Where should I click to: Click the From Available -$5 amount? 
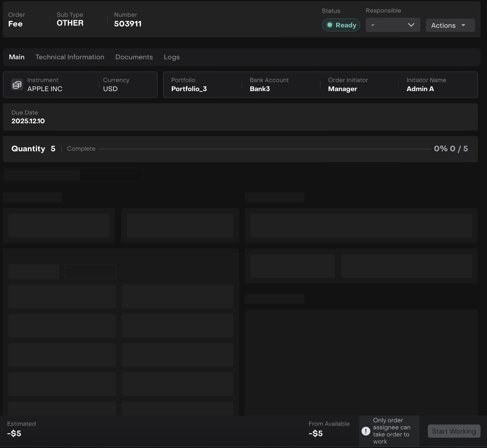point(316,434)
